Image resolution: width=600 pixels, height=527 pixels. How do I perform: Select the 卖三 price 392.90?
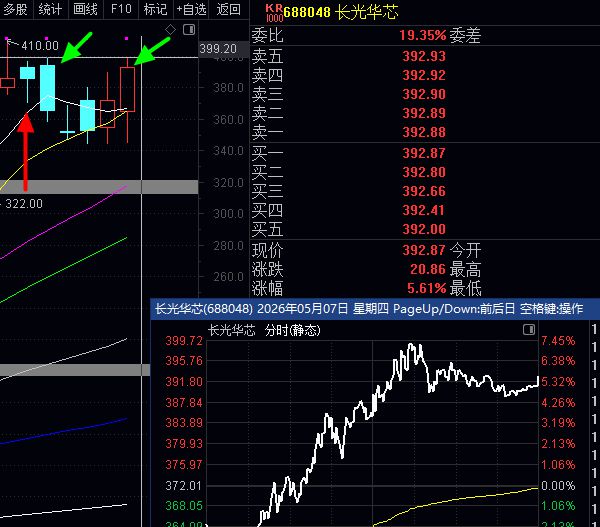pyautogui.click(x=424, y=94)
